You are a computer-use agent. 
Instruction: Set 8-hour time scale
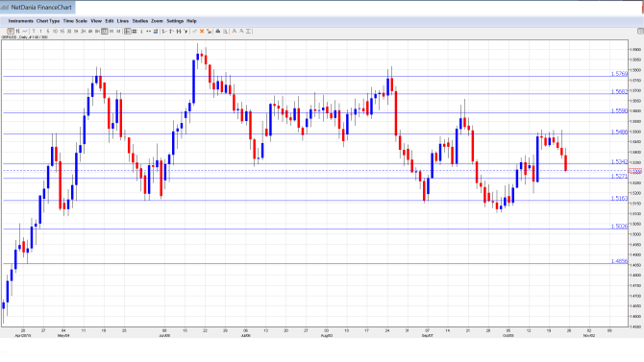point(97,31)
